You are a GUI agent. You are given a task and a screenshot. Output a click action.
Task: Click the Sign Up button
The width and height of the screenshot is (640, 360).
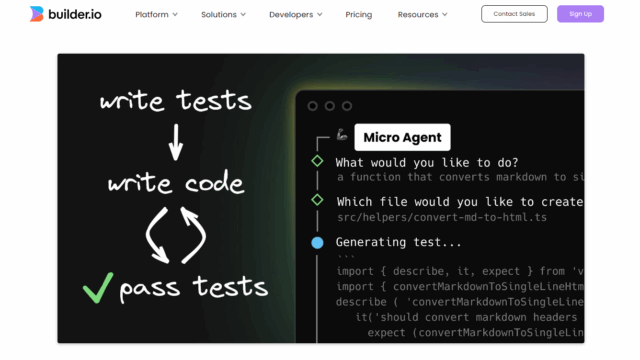[580, 14]
